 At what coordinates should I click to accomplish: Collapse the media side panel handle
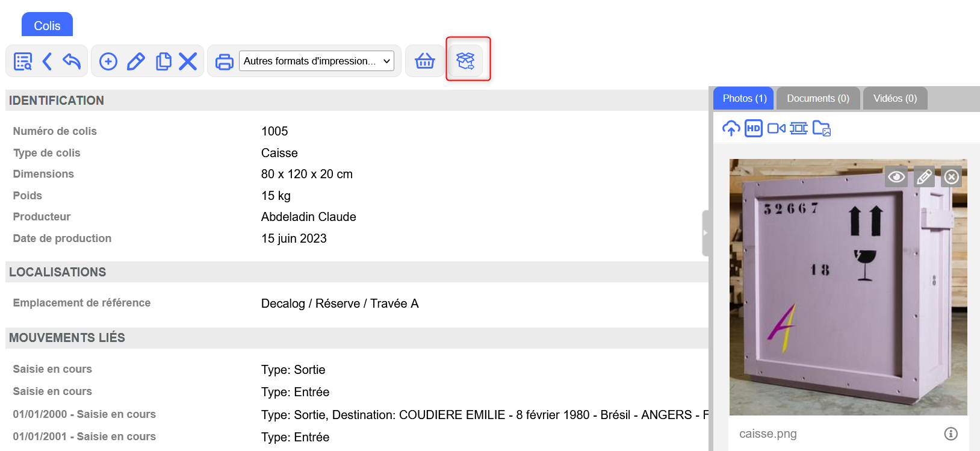pyautogui.click(x=706, y=233)
